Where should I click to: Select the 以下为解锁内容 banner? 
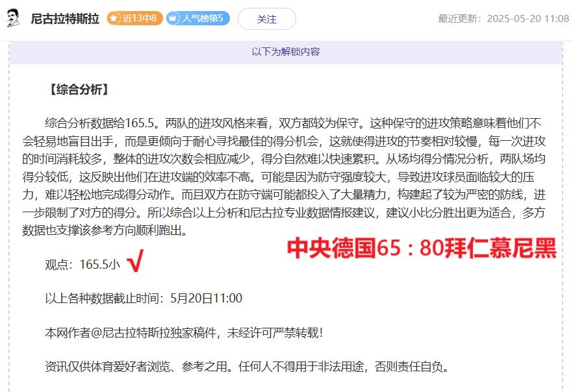coord(286,52)
